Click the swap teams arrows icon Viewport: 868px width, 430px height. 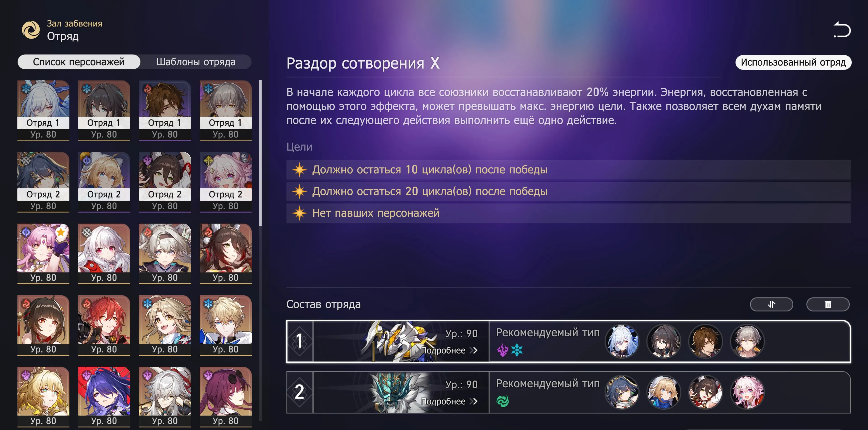point(771,304)
